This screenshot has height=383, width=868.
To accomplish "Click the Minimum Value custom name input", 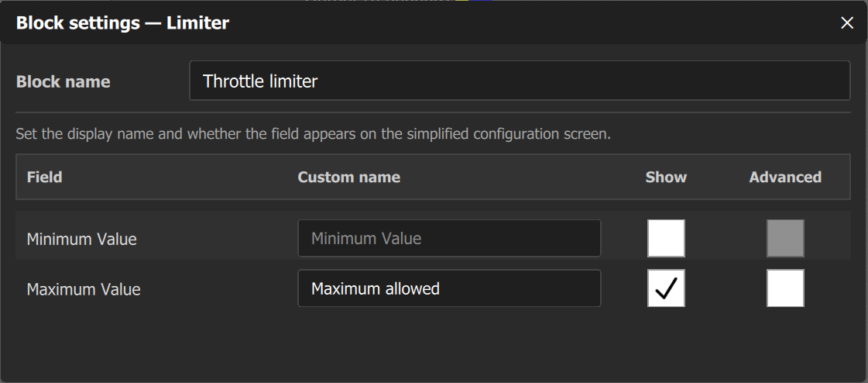I will click(449, 238).
